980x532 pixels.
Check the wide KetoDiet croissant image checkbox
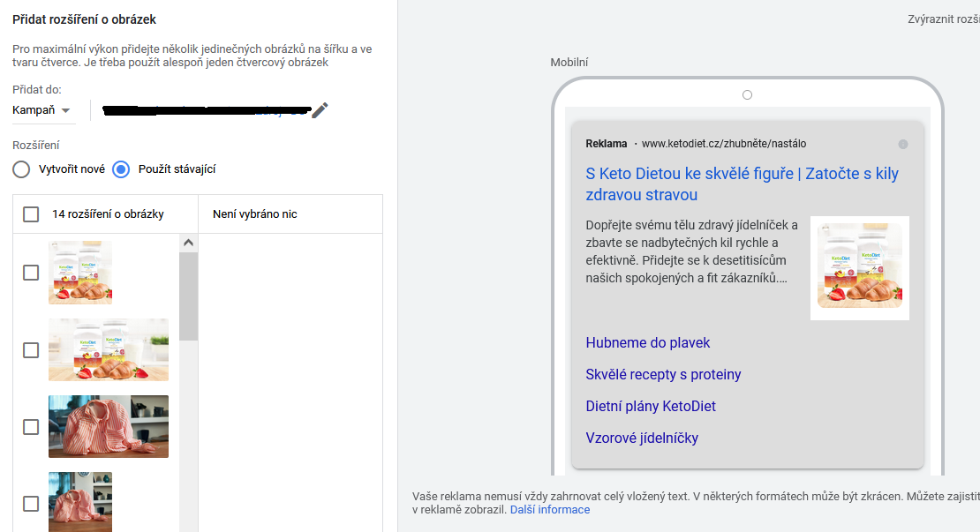tap(31, 350)
